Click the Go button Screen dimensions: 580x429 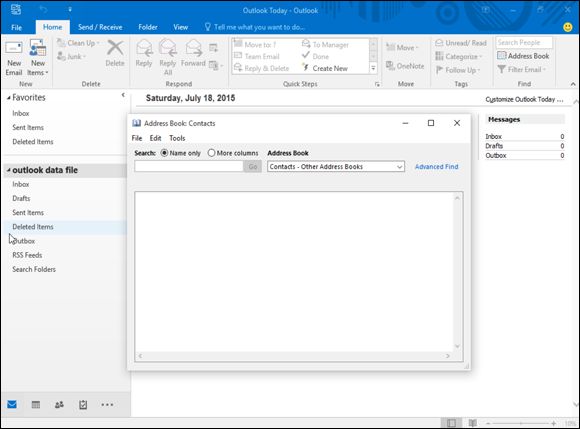coord(253,166)
